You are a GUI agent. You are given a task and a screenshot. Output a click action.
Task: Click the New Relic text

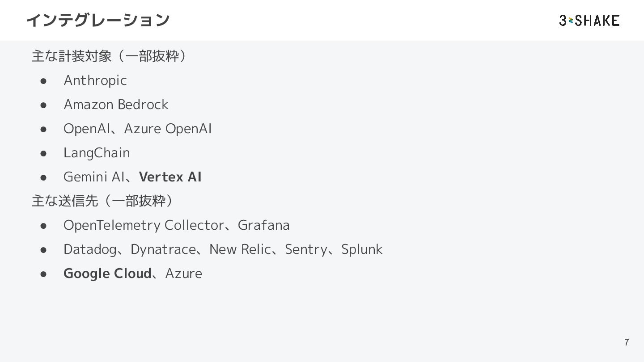pyautogui.click(x=240, y=249)
